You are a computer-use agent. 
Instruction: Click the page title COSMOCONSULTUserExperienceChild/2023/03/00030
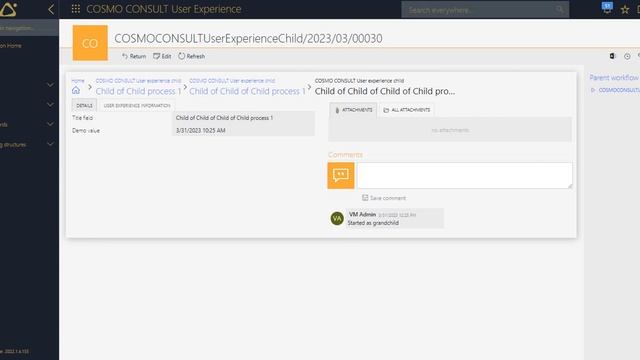(248, 38)
